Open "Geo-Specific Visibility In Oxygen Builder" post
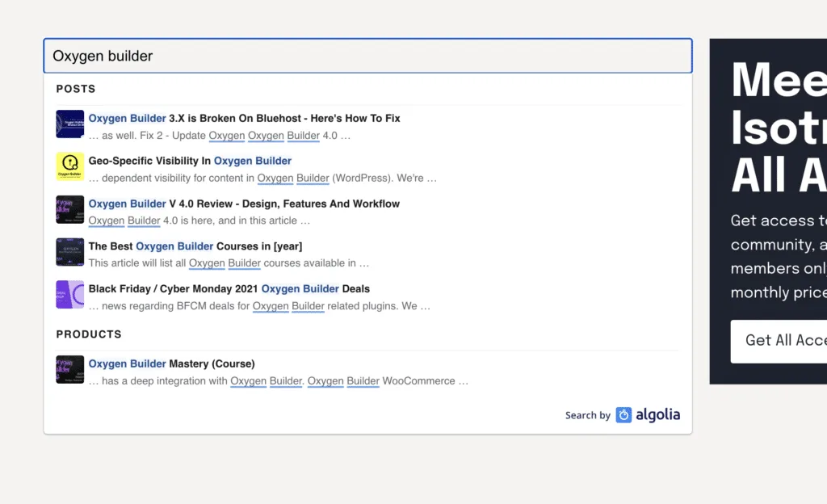Image resolution: width=827 pixels, height=504 pixels. pyautogui.click(x=190, y=161)
